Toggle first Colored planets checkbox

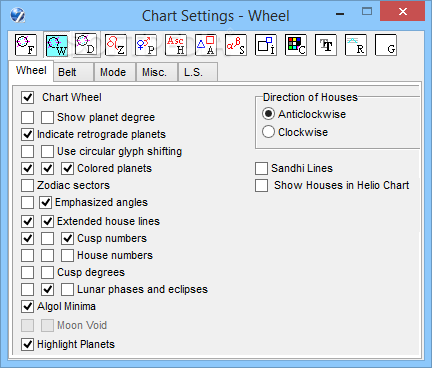tap(27, 168)
